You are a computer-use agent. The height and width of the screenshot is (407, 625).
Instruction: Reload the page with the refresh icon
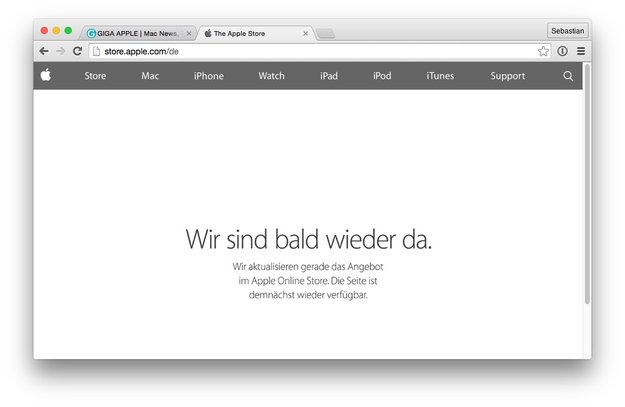click(77, 51)
